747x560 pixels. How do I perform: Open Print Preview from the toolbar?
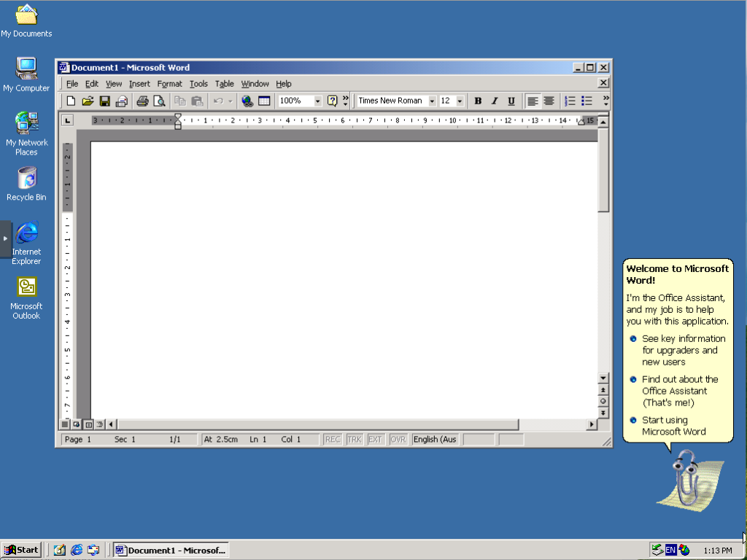click(160, 101)
